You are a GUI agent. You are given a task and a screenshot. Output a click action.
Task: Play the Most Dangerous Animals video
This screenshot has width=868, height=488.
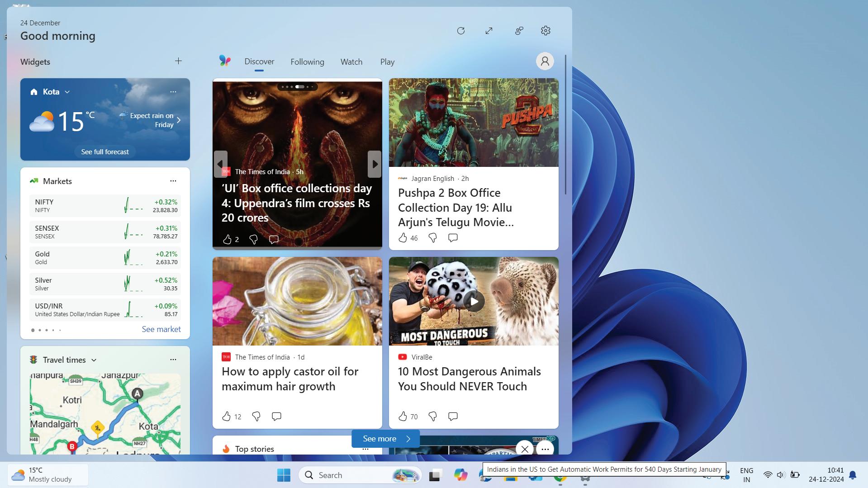click(x=474, y=301)
